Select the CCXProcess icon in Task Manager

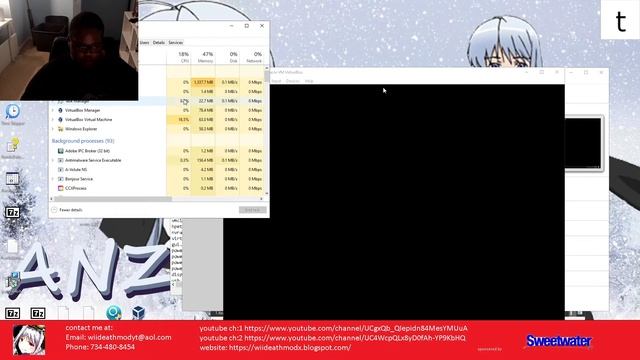pos(60,189)
